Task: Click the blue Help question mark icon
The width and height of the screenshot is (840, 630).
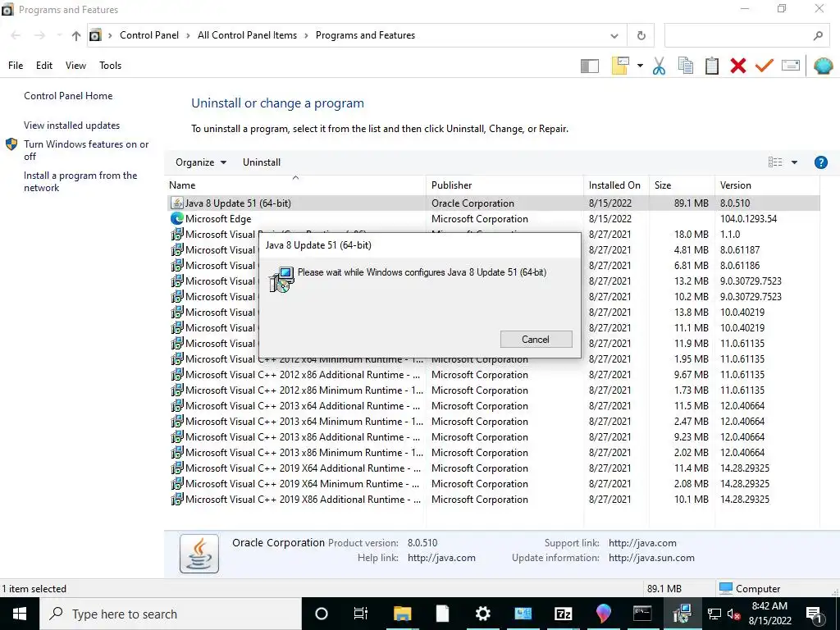Action: [x=820, y=162]
